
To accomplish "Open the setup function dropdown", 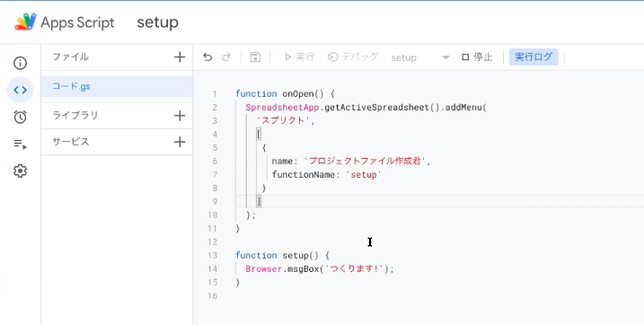I will (x=420, y=57).
